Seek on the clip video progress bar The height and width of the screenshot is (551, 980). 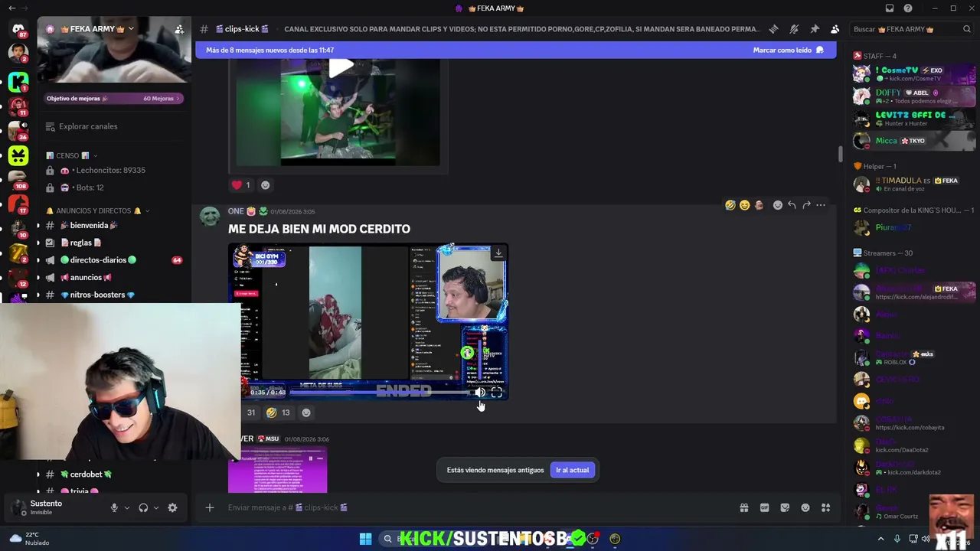[x=380, y=392]
